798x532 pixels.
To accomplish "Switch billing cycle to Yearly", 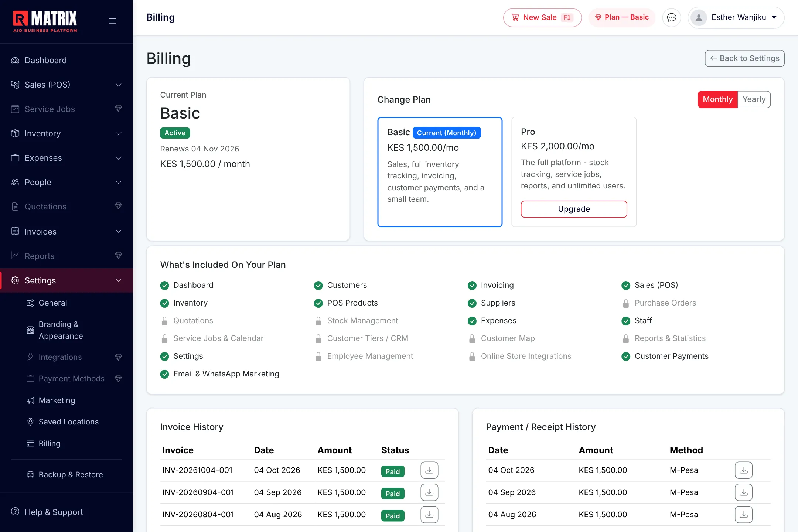I will [754, 99].
